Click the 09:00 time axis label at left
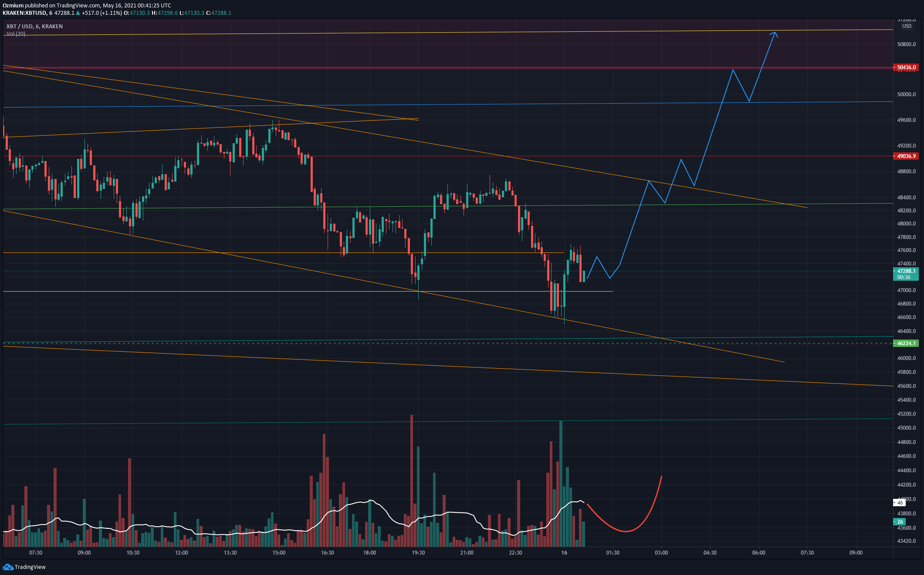 pyautogui.click(x=84, y=553)
